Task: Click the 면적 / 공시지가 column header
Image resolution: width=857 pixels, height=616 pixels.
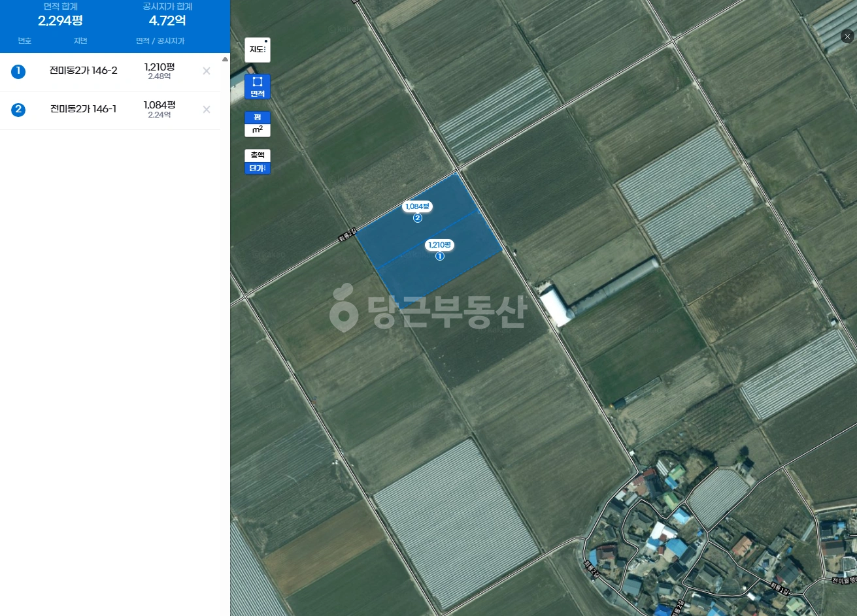Action: tap(160, 41)
